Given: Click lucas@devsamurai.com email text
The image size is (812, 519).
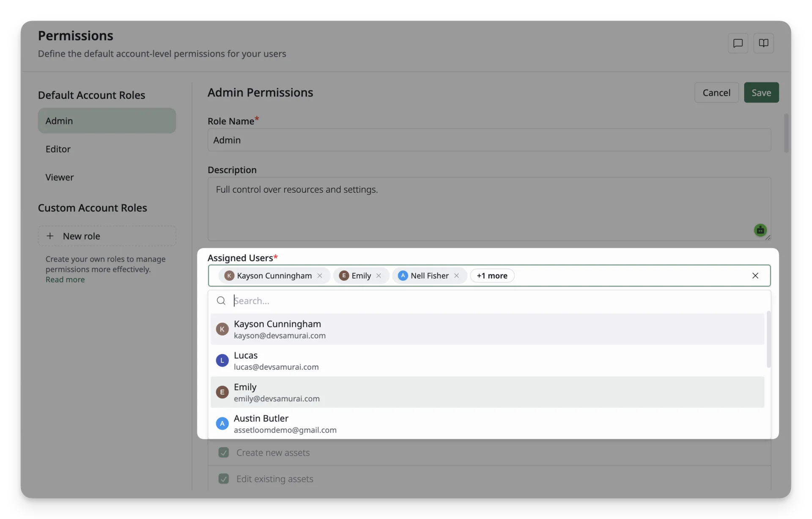Looking at the screenshot, I should pyautogui.click(x=276, y=367).
